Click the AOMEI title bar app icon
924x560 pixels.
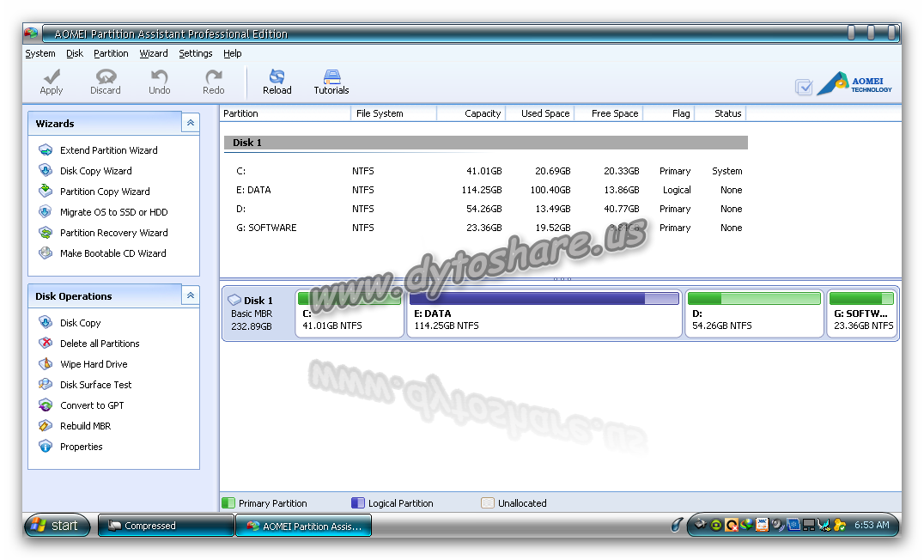31,33
